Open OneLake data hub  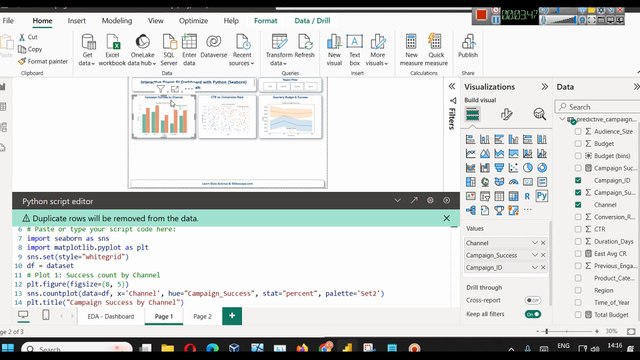tap(142, 50)
